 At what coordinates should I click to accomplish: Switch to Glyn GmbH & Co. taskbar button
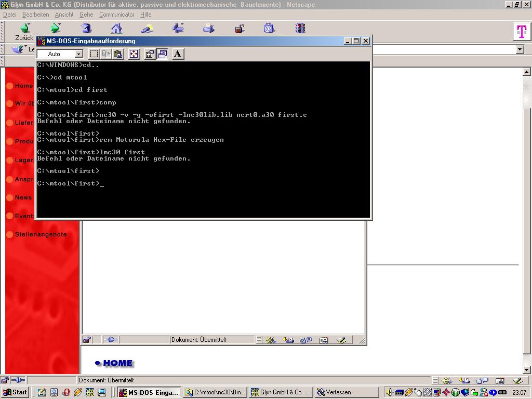280,392
